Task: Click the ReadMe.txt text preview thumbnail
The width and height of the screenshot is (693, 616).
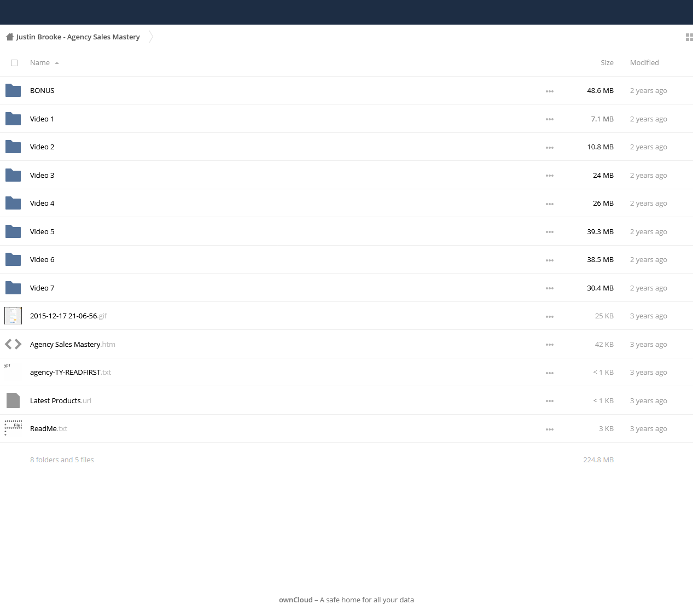Action: coord(13,428)
